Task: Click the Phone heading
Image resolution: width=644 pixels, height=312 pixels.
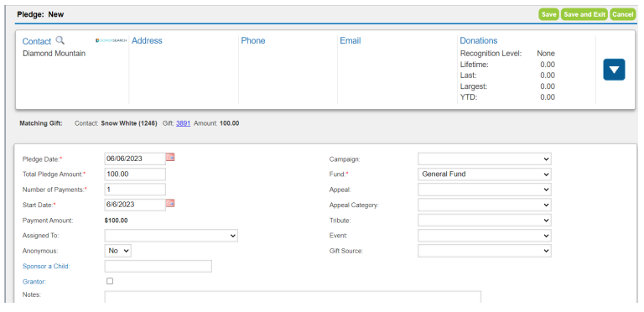Action: [253, 40]
